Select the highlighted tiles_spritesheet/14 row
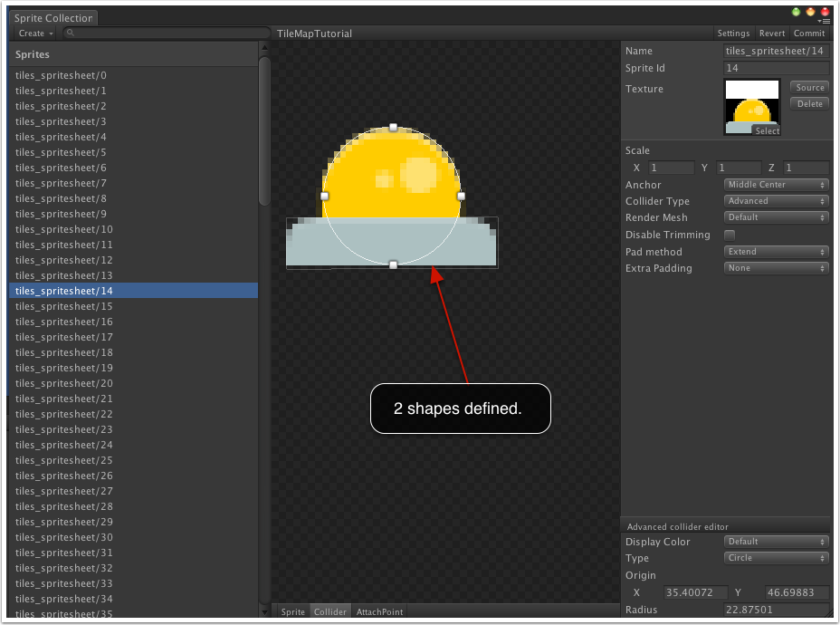 tap(133, 291)
